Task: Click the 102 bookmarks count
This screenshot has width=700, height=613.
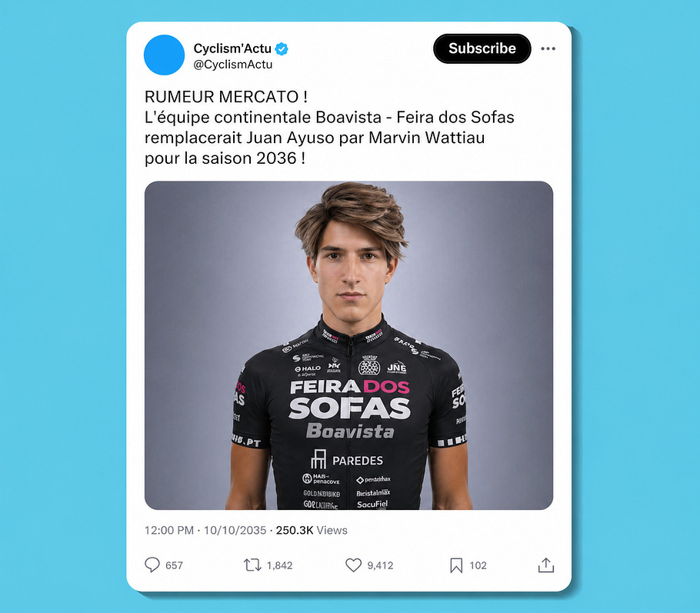Action: click(478, 565)
